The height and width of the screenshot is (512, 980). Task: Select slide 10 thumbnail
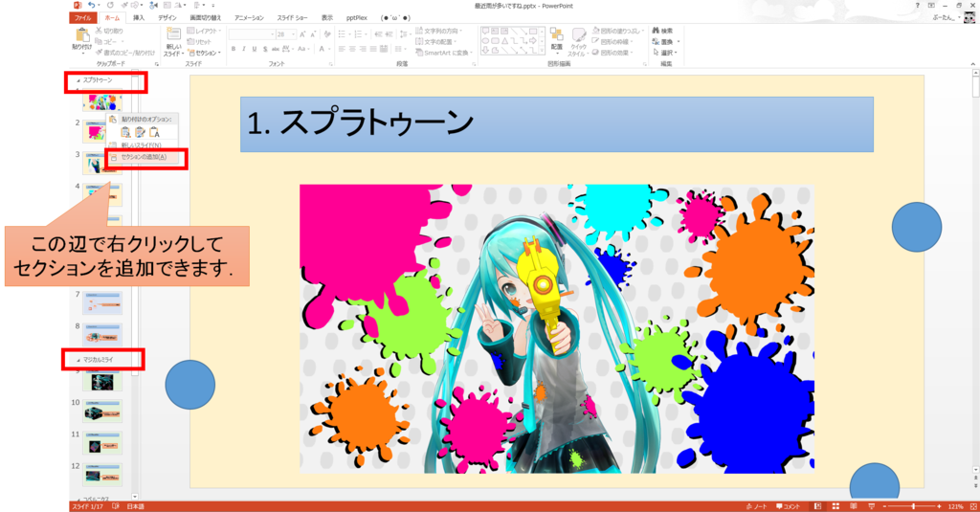102,412
